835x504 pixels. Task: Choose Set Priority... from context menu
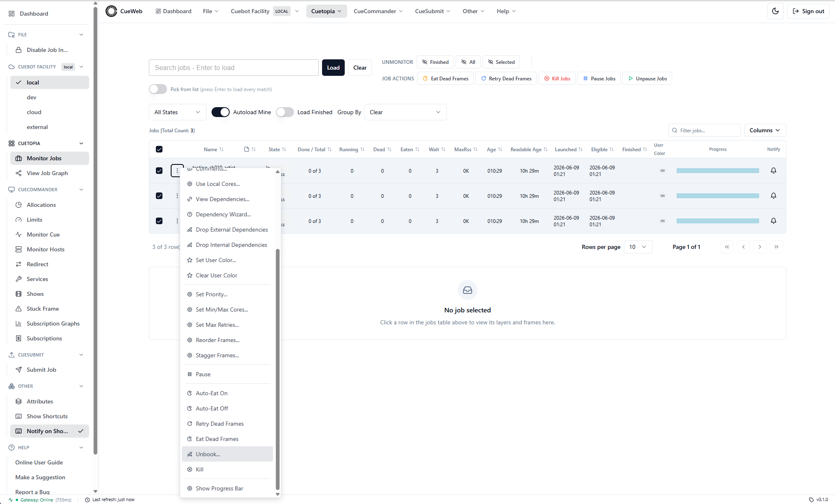(x=227, y=294)
